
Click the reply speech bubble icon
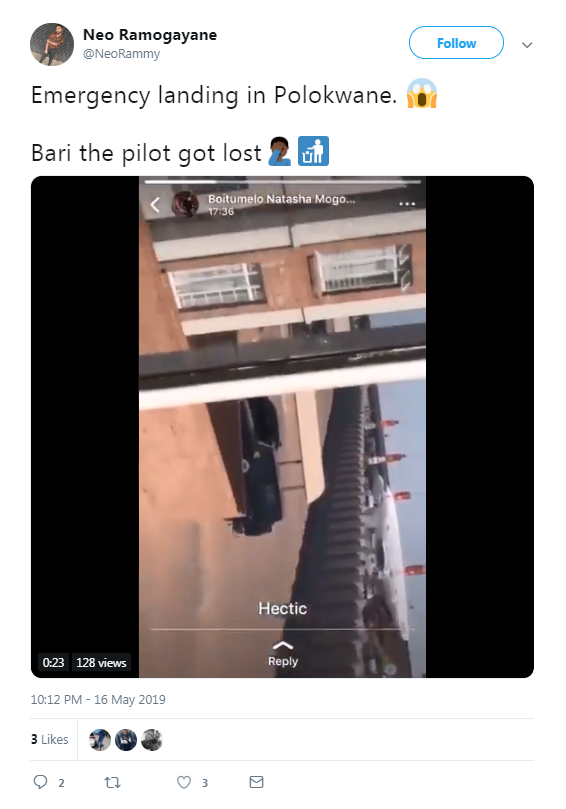40,782
